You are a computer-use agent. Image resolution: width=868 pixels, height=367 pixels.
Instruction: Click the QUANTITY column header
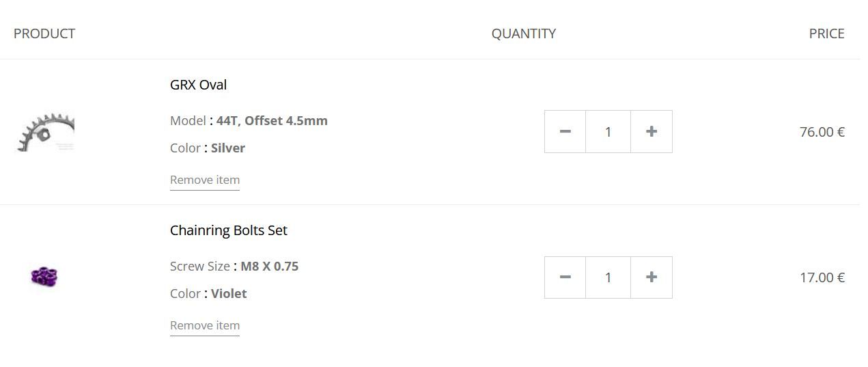524,33
